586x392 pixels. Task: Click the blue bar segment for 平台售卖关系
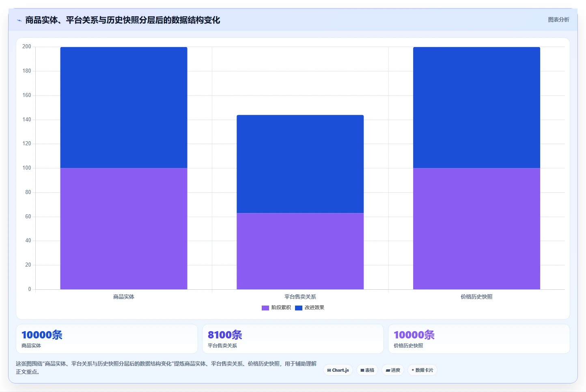(x=300, y=164)
